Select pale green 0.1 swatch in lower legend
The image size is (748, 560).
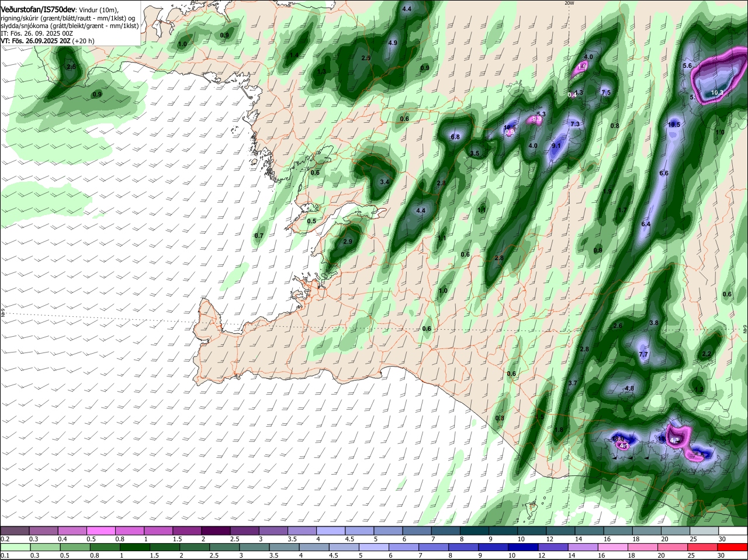pos(15,547)
